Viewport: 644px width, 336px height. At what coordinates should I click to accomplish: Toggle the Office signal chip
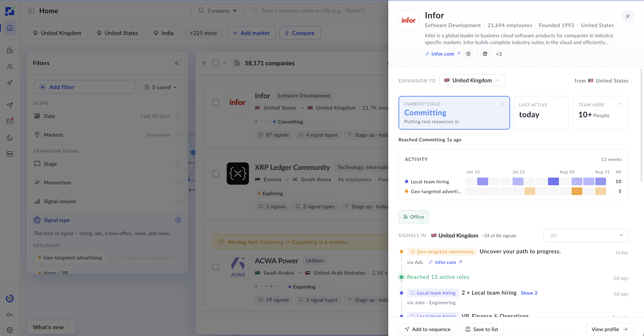click(x=413, y=217)
